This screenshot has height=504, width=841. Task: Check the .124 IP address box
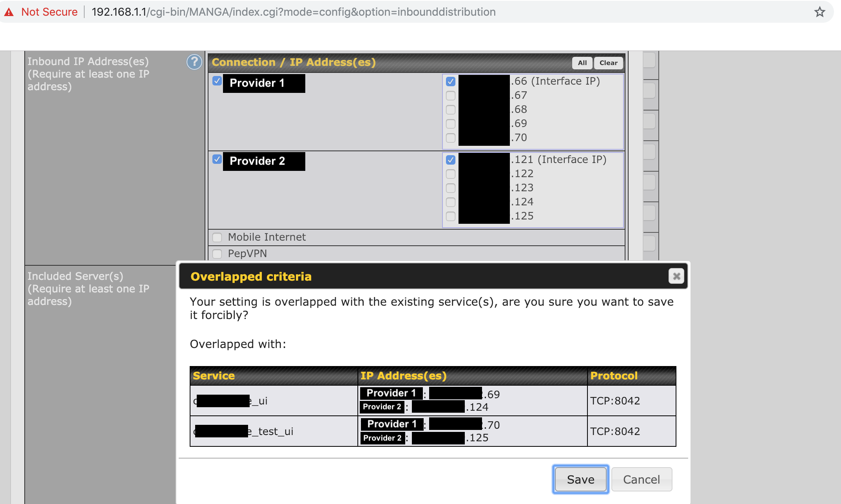tap(451, 202)
